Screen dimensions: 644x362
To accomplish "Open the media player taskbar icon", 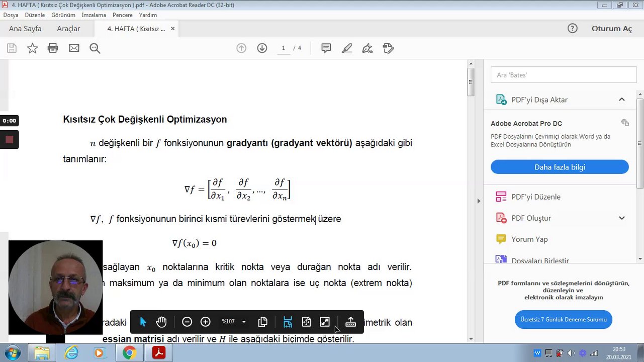I will click(x=99, y=353).
